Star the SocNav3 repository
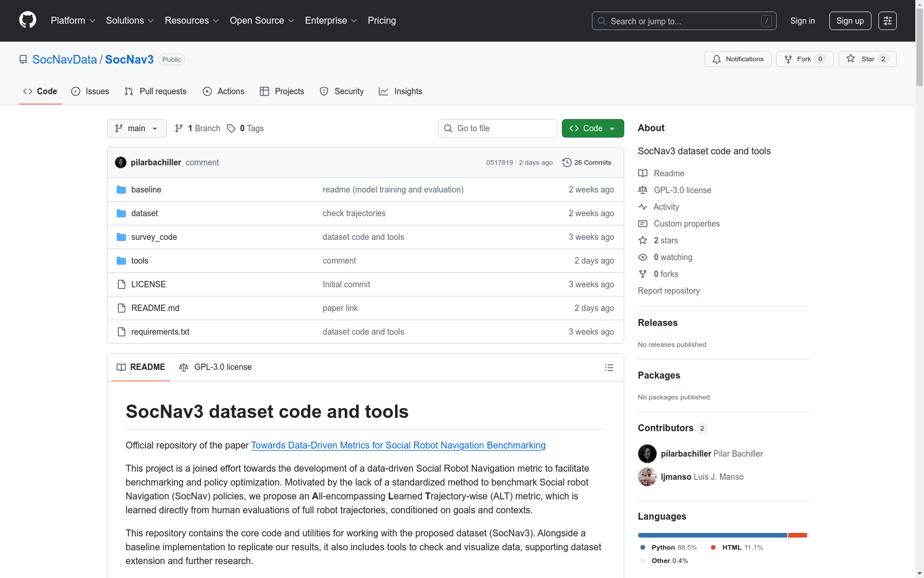Screen dimensions: 924x578 click(867, 59)
